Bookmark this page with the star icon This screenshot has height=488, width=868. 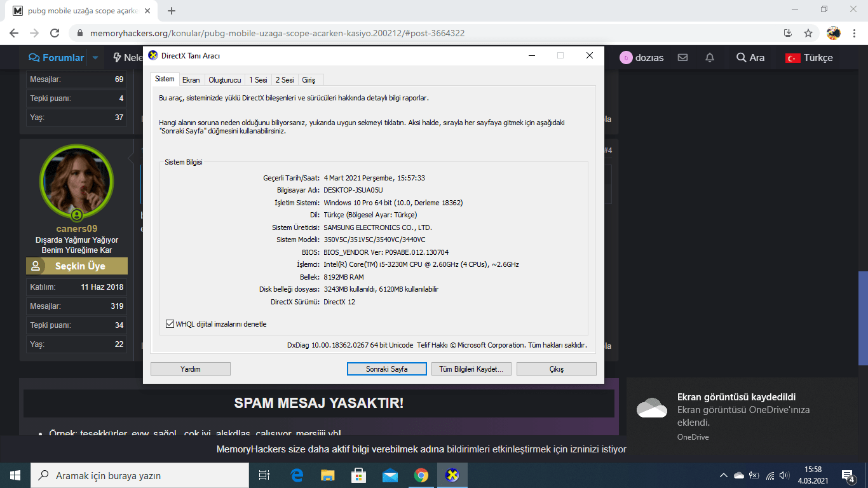click(808, 33)
